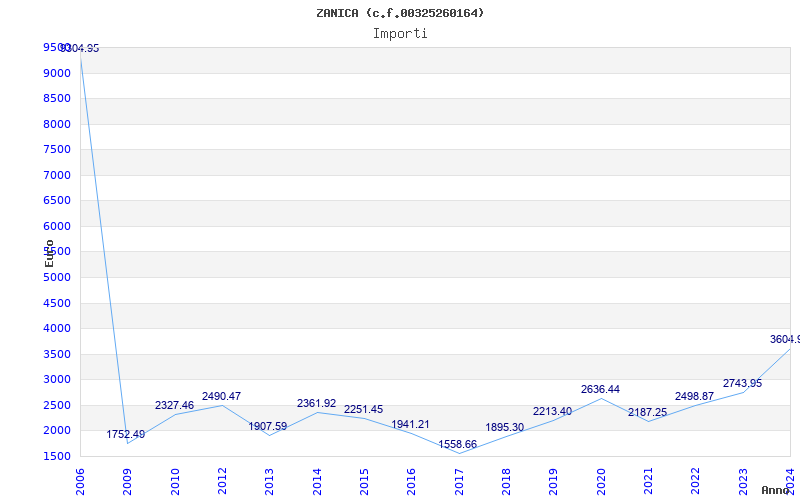Click the 2006 year axis label
Viewport: 800px width, 500px height.
[80, 482]
